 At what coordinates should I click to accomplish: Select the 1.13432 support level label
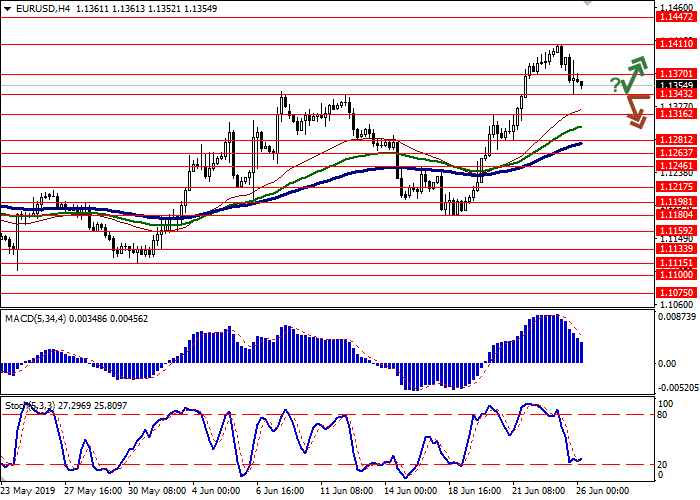click(674, 94)
